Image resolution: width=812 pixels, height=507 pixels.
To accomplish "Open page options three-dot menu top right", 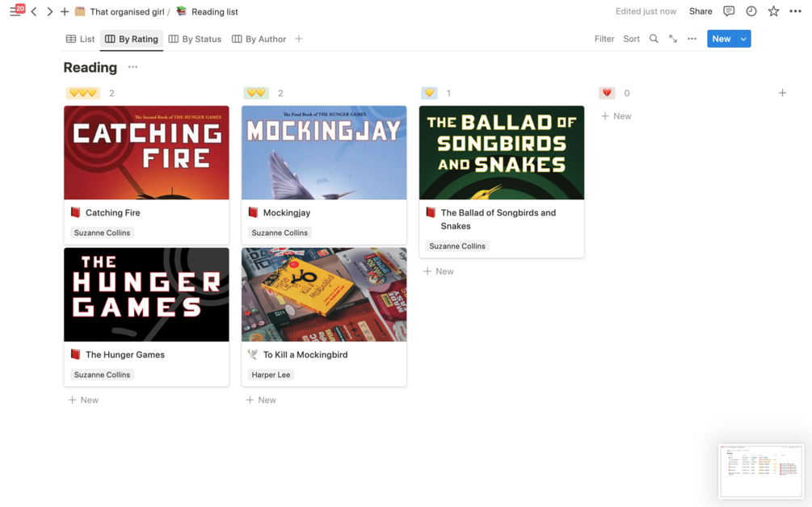I will coord(795,11).
